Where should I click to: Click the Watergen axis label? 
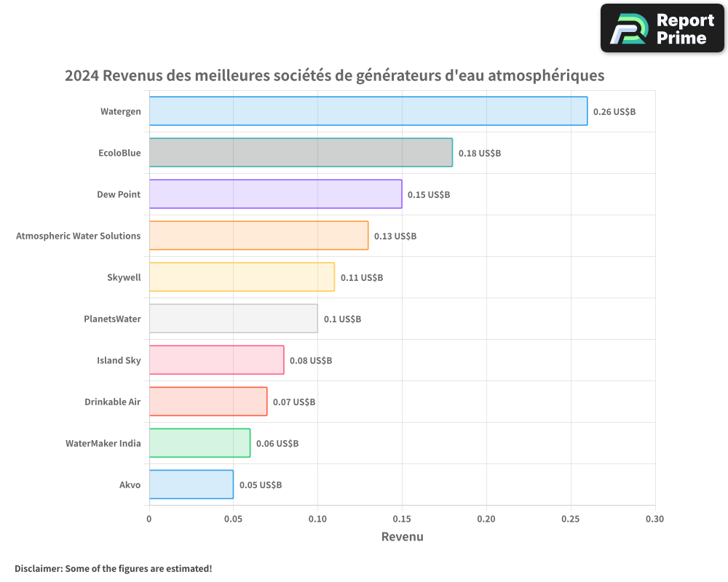(121, 112)
